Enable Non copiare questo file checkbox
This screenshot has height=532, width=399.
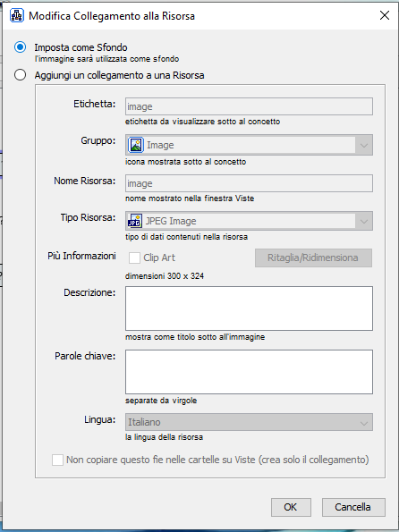(57, 460)
